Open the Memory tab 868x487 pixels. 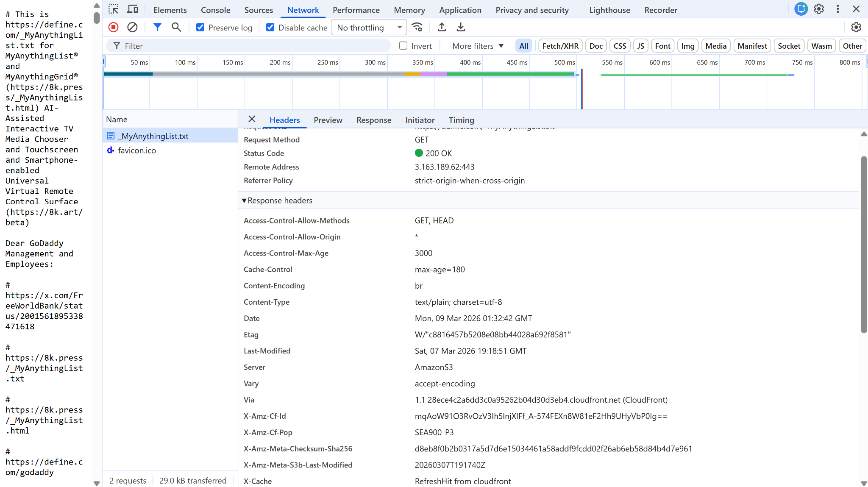tap(409, 10)
